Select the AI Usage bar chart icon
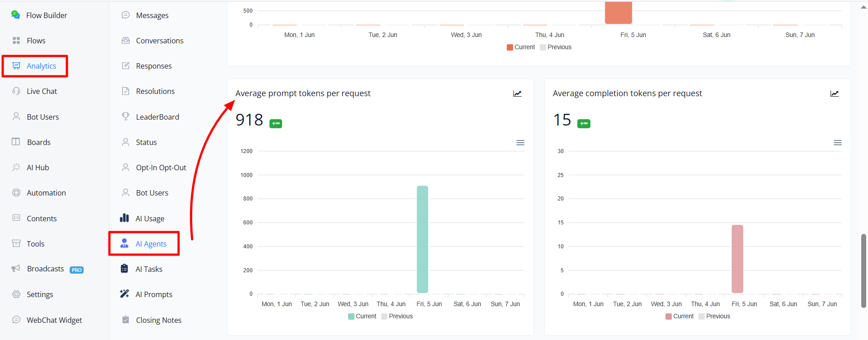The height and width of the screenshot is (340, 868). point(124,218)
